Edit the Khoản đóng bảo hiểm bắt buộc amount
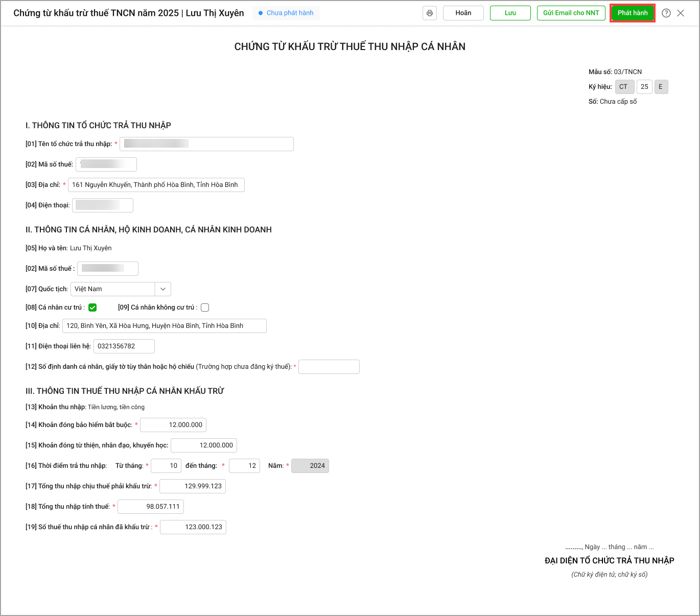Screen dimensions: 700x616 pos(173,425)
